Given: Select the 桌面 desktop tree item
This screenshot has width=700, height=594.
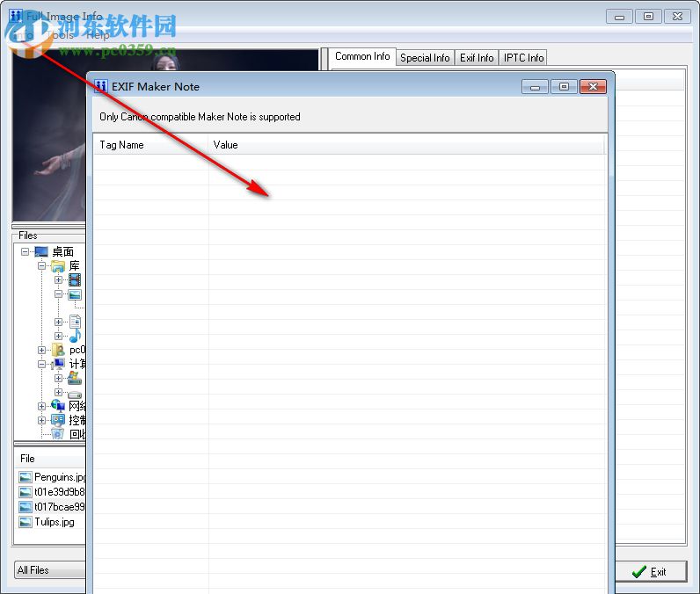Looking at the screenshot, I should [x=63, y=252].
